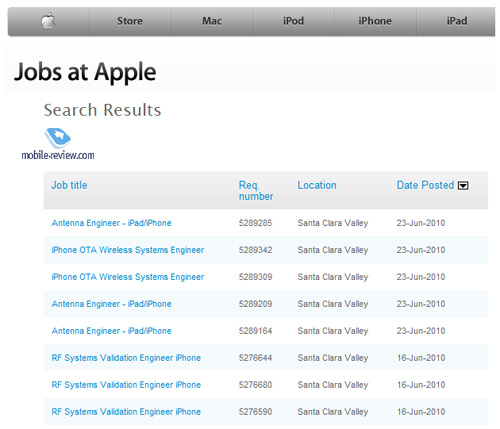Sort by Location column header
This screenshot has width=500, height=429.
click(317, 185)
